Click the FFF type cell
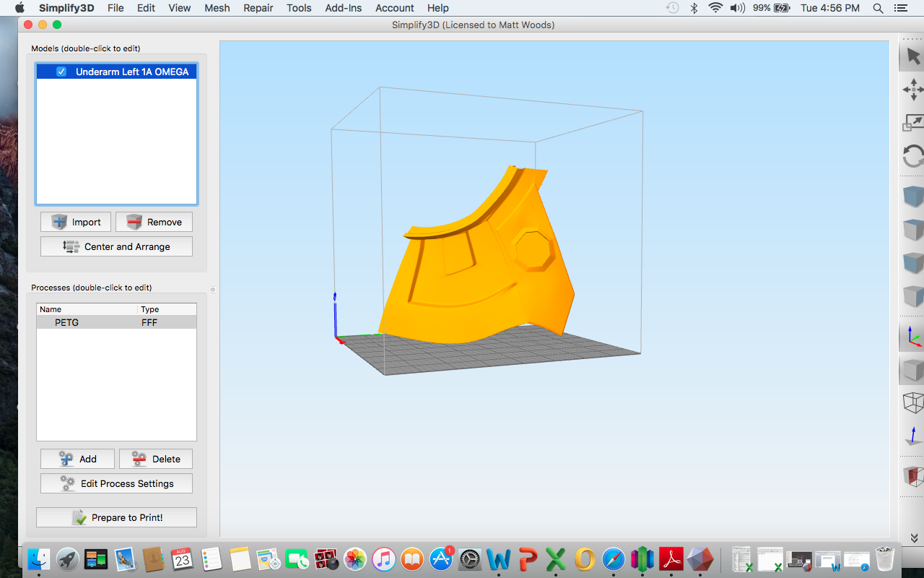The height and width of the screenshot is (578, 924). pyautogui.click(x=149, y=322)
